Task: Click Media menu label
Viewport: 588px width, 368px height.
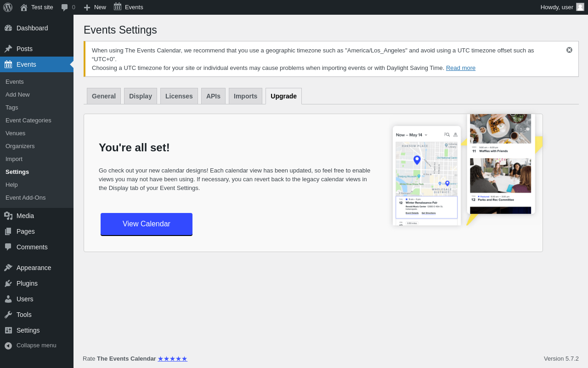Action: tap(25, 216)
